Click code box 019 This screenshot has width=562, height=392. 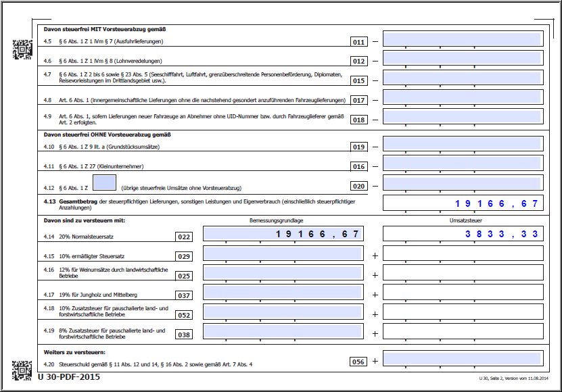(x=359, y=147)
